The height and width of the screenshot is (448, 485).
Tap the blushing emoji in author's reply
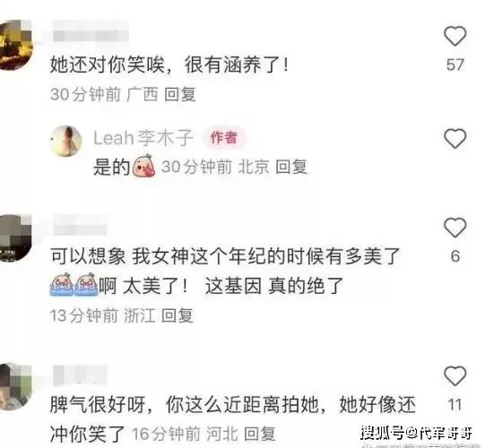point(143,166)
